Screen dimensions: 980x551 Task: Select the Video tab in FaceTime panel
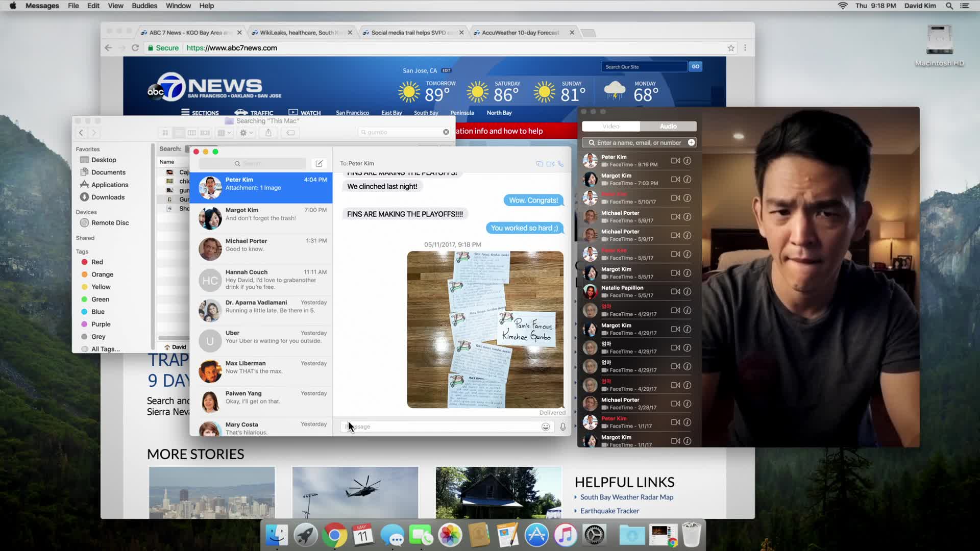610,127
